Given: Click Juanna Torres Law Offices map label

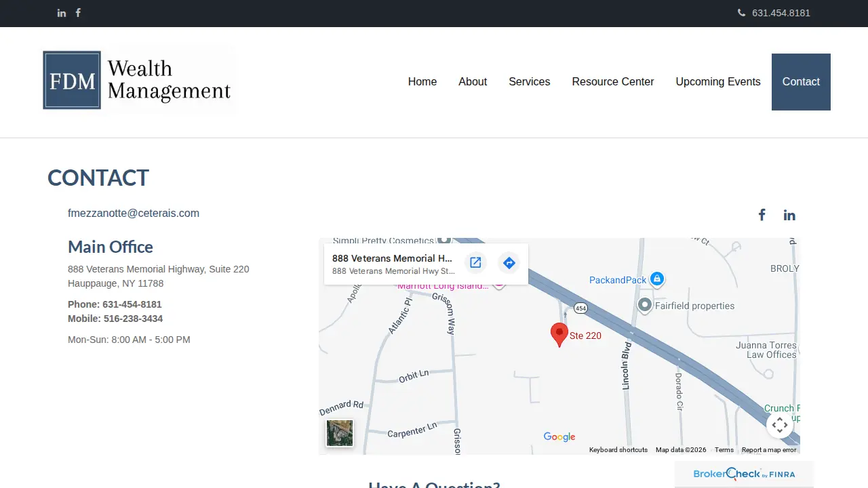Looking at the screenshot, I should (x=766, y=350).
